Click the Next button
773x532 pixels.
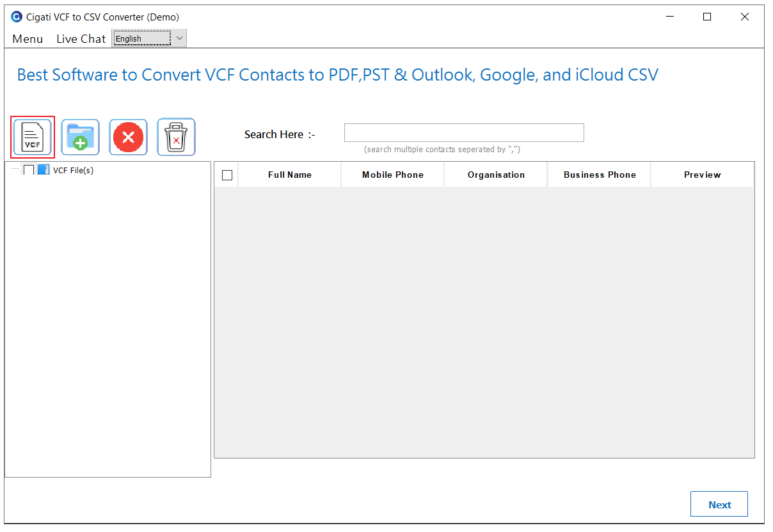[719, 505]
